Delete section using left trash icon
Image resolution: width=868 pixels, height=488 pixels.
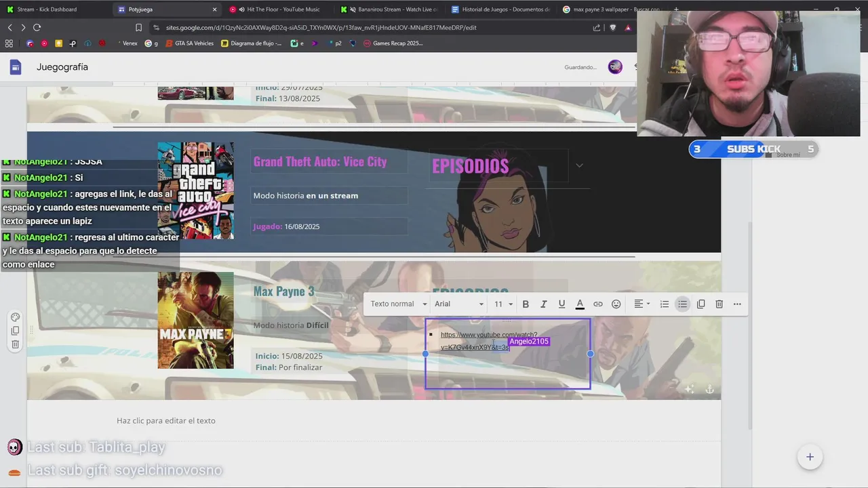pyautogui.click(x=15, y=344)
